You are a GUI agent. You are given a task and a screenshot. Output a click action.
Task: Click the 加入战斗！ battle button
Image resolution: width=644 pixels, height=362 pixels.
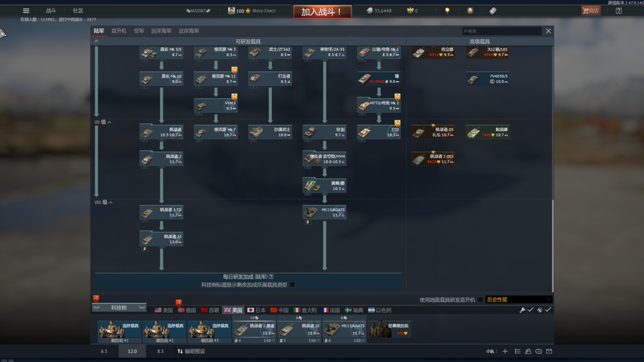323,11
